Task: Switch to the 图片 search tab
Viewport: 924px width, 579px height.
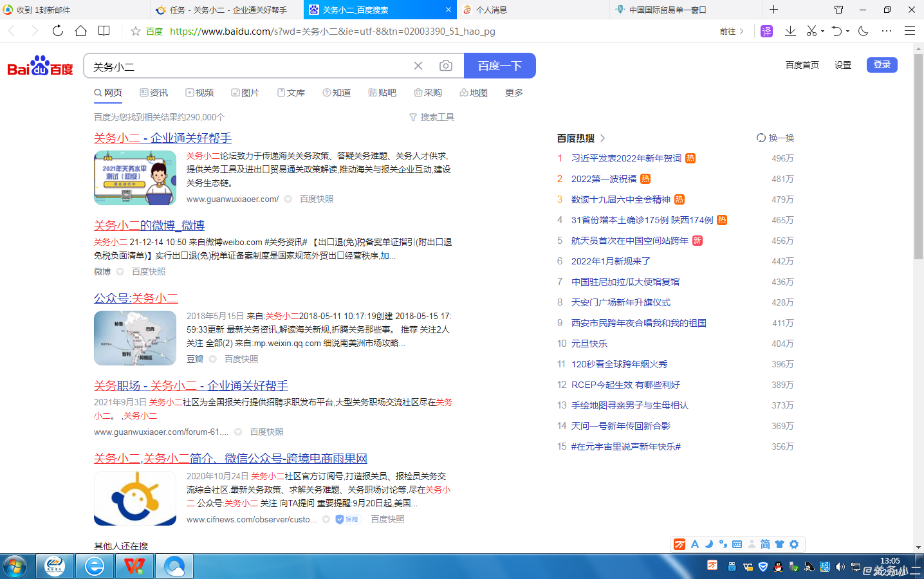Action: [245, 93]
